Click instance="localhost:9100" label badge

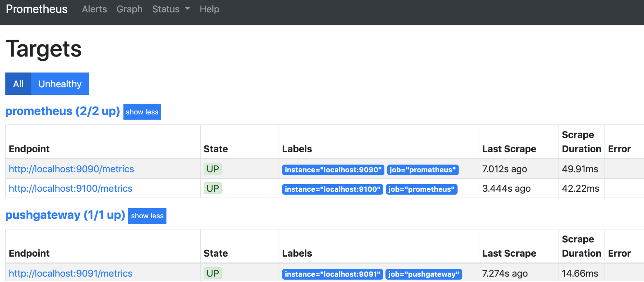click(x=332, y=189)
